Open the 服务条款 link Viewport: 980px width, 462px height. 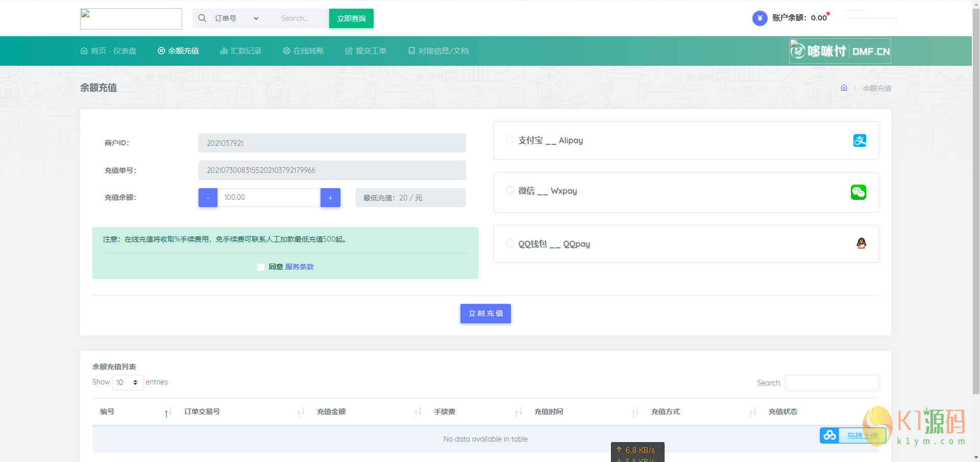299,267
